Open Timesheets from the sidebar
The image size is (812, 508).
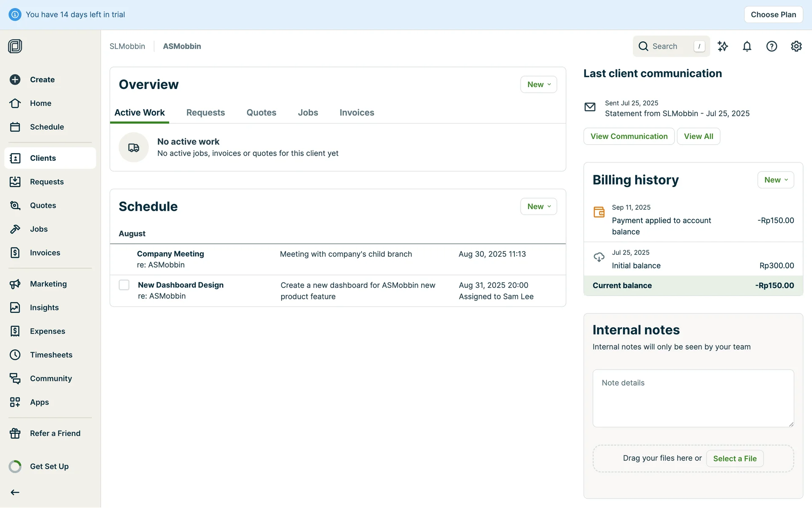pyautogui.click(x=51, y=355)
